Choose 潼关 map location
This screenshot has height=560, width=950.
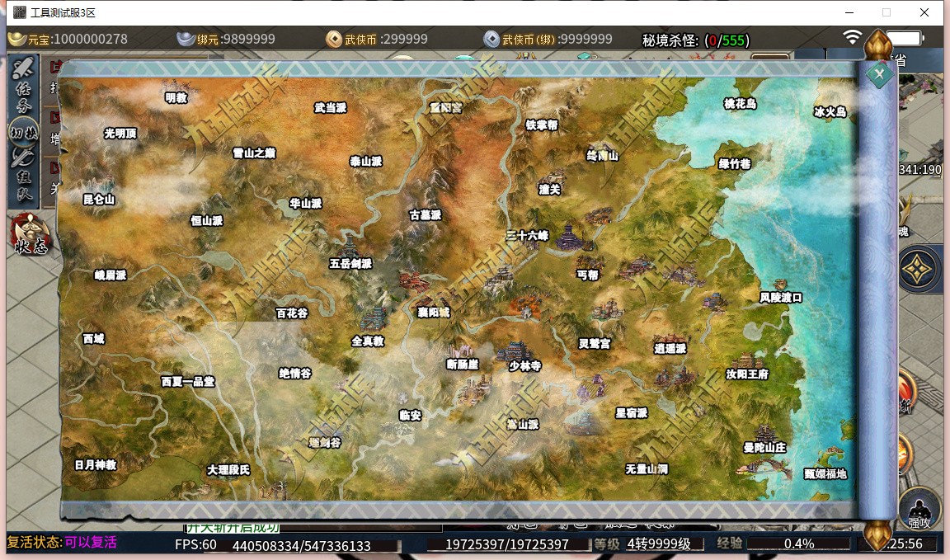tap(549, 190)
